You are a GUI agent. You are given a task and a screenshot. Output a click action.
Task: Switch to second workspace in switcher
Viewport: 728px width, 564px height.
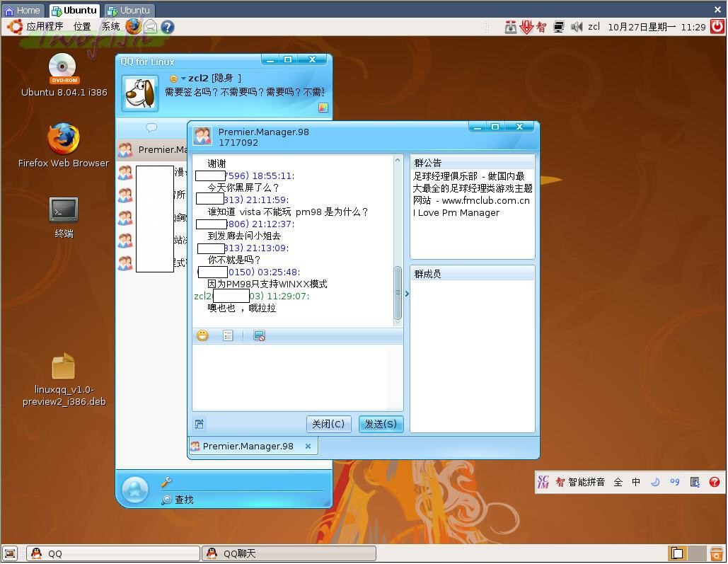coord(697,554)
